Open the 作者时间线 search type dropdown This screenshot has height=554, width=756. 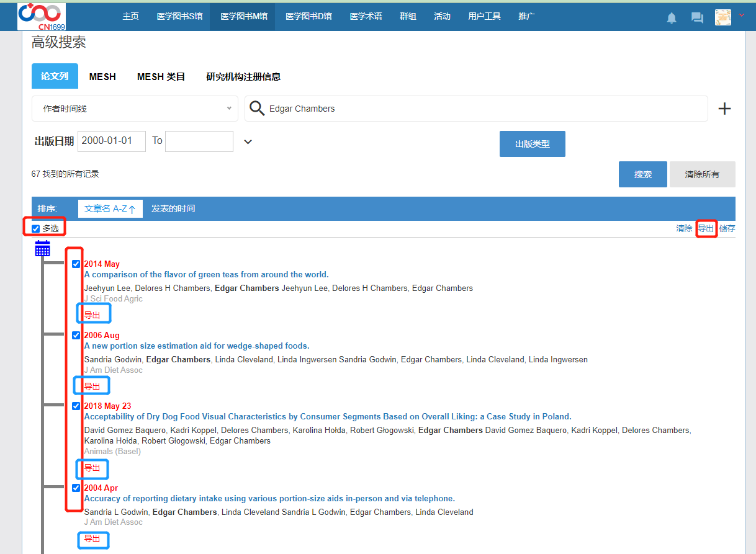(135, 109)
